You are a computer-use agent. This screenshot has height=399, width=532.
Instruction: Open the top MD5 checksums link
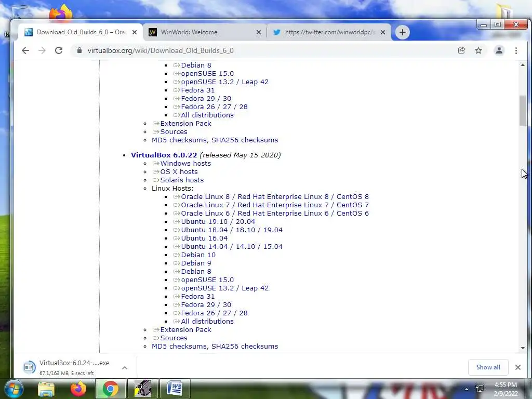(179, 140)
